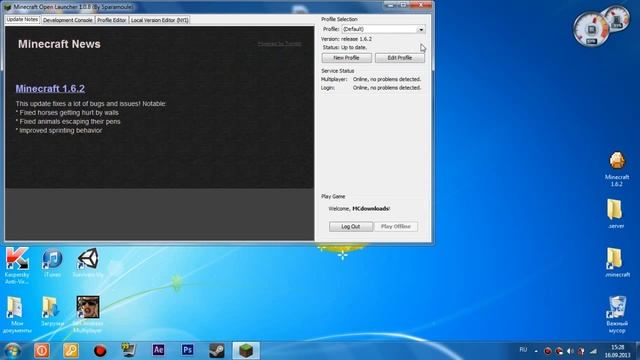Screen dimensions: 640x360
Task: Open the Multiplayer shortcut with face thumbnail
Action: coord(88,314)
